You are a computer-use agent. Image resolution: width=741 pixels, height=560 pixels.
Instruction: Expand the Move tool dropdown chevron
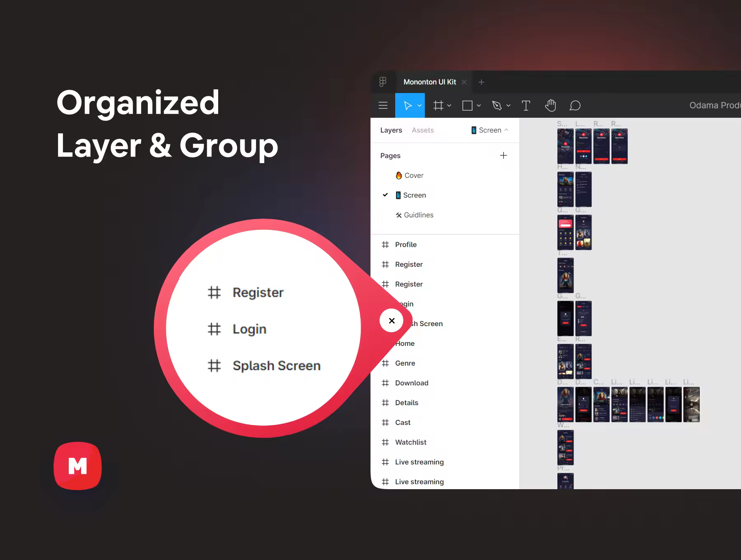(x=419, y=106)
